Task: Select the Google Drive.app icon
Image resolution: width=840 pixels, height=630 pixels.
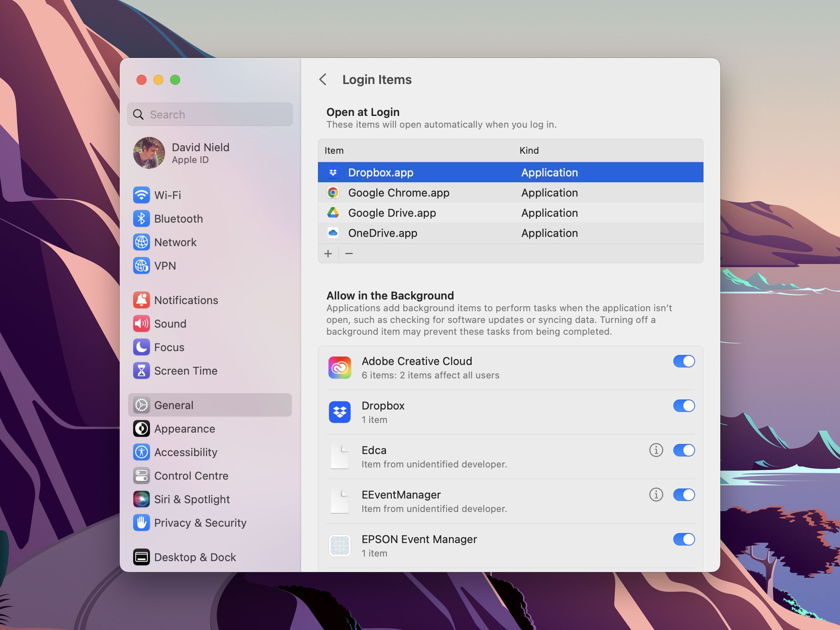Action: tap(333, 213)
